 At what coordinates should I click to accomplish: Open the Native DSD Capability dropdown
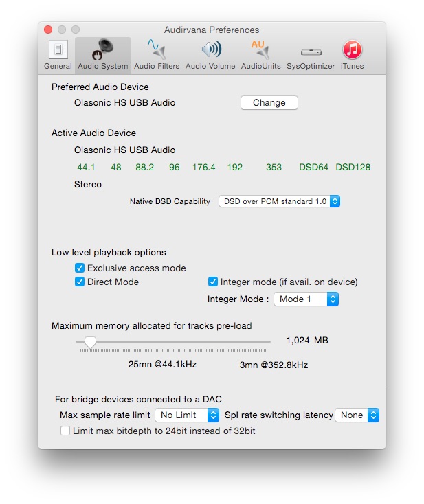tap(279, 201)
